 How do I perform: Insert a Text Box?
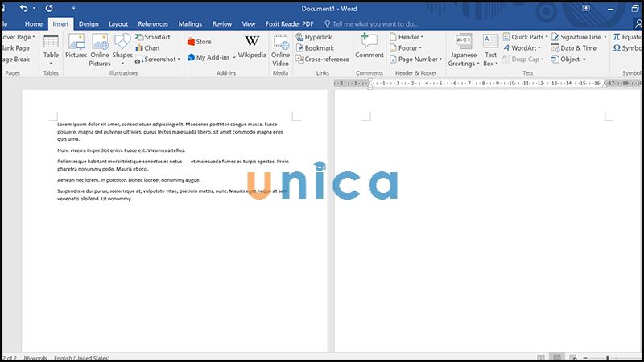(490, 50)
